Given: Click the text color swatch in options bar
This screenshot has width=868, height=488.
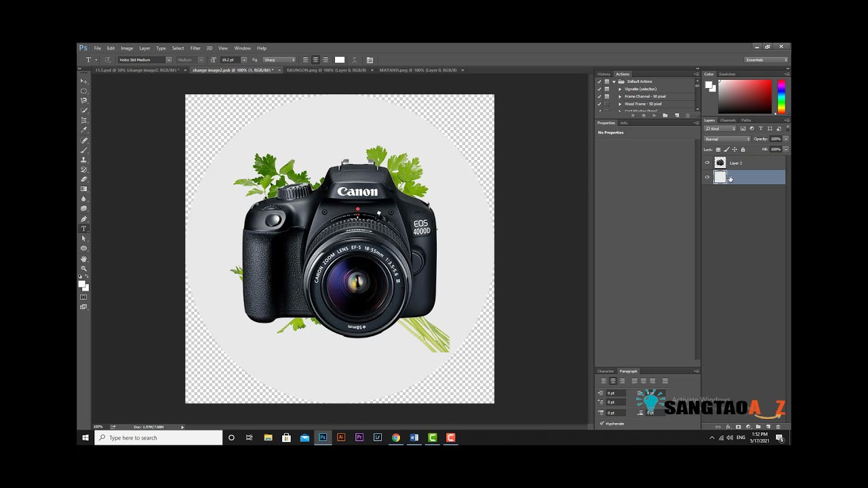Looking at the screenshot, I should 340,60.
